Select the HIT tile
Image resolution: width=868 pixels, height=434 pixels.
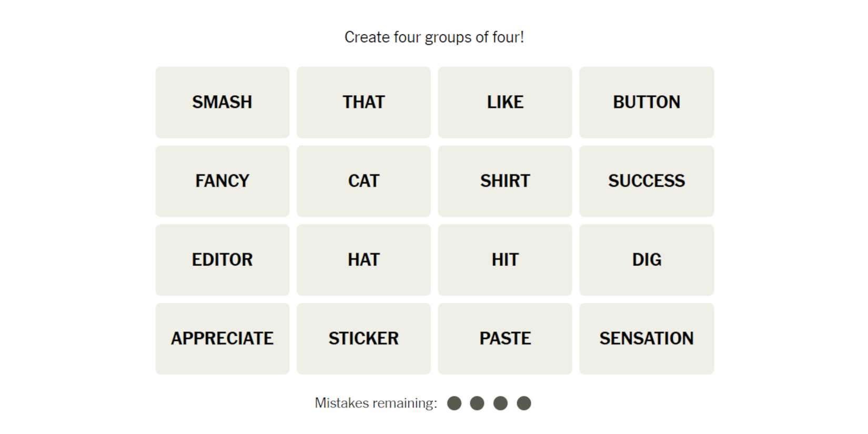pyautogui.click(x=505, y=260)
